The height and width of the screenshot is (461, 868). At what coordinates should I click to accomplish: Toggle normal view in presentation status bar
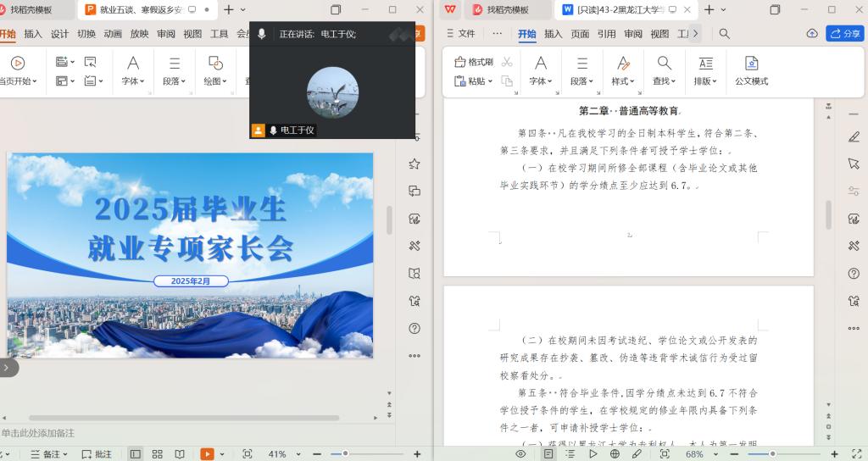point(136,454)
